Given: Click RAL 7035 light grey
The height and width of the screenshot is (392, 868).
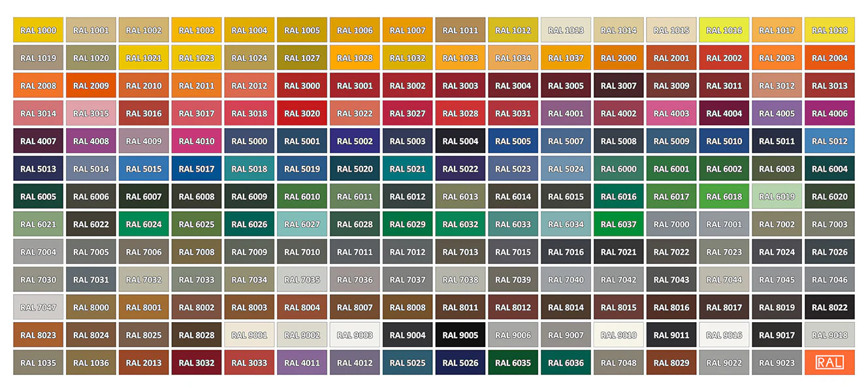Looking at the screenshot, I should (x=302, y=279).
